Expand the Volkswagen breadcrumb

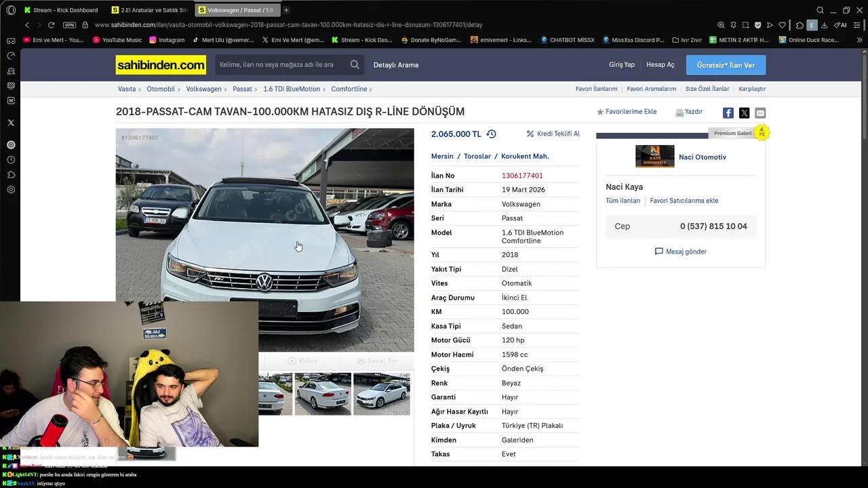204,89
